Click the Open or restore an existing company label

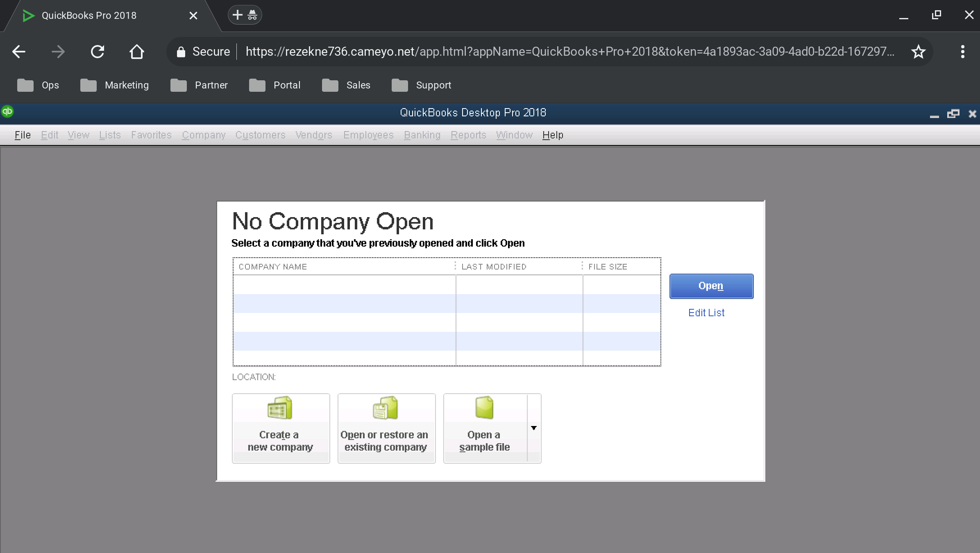tap(385, 441)
